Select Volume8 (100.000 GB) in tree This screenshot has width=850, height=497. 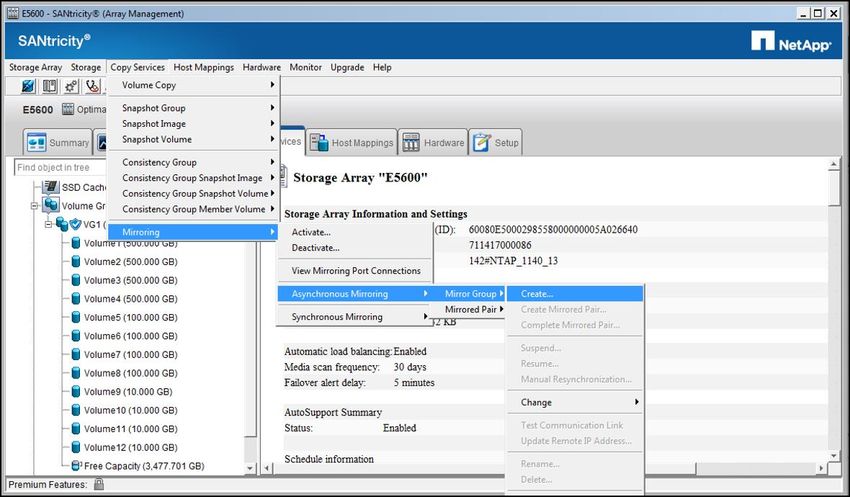click(x=130, y=373)
